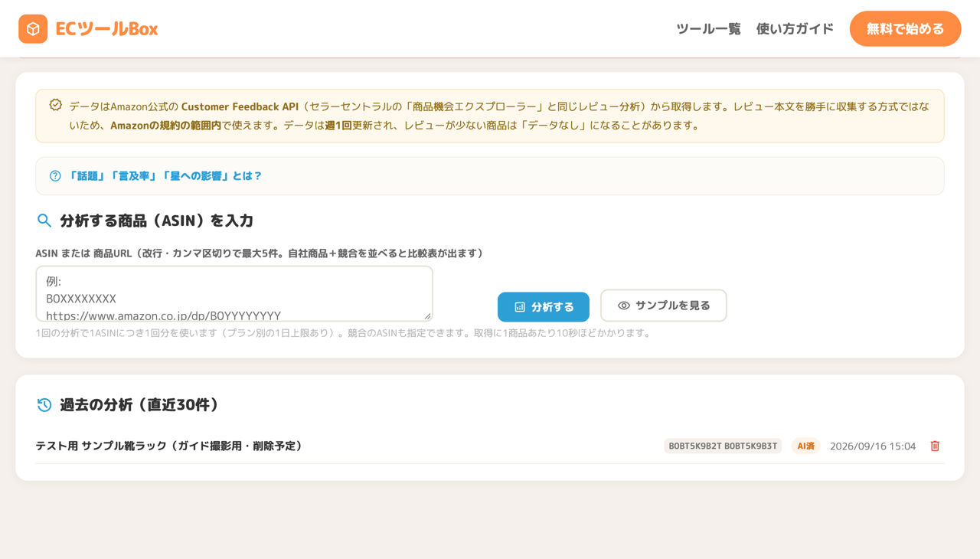The width and height of the screenshot is (980, 559).
Task: Click the verified checkmark badge icon in notice
Action: pyautogui.click(x=55, y=105)
